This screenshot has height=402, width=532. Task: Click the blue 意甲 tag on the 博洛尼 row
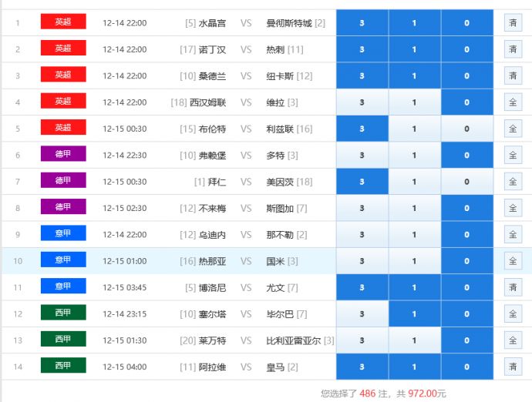tap(63, 286)
